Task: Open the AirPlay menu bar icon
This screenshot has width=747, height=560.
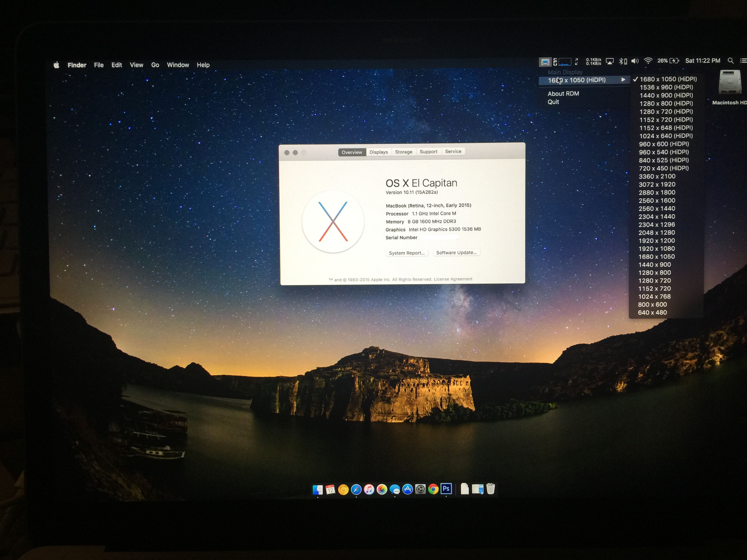Action: coord(609,61)
